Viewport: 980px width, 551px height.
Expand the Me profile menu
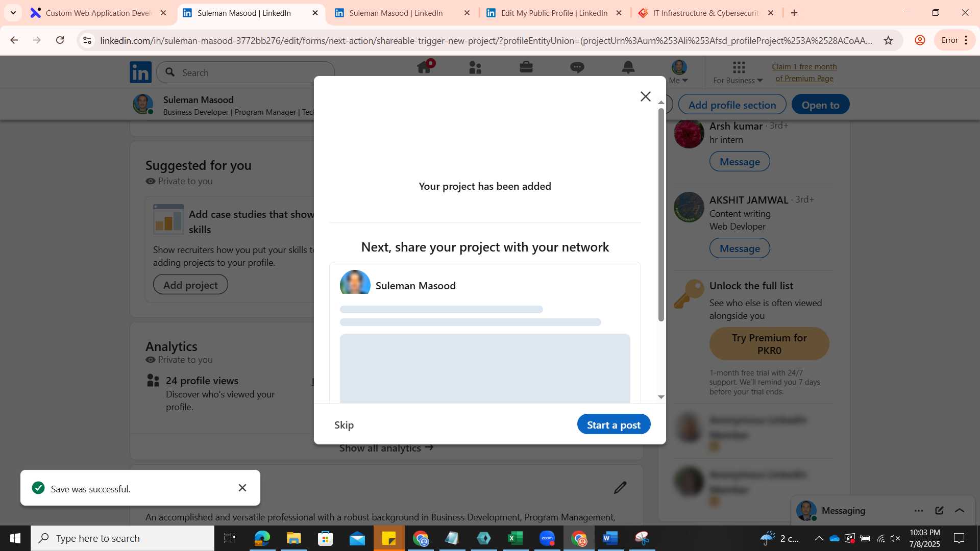[x=679, y=72]
